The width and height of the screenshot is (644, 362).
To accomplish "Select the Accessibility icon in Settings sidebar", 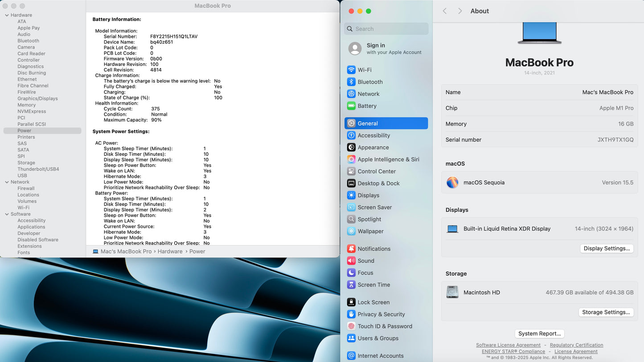I will coord(351,135).
